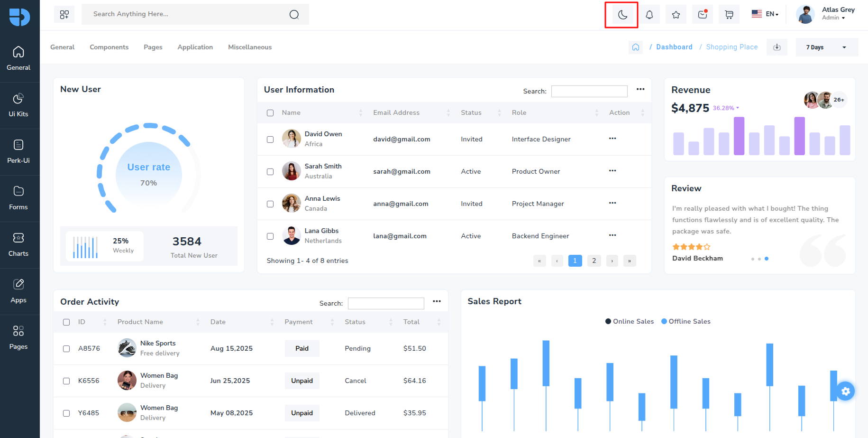The height and width of the screenshot is (438, 868).
Task: Go to page 2 of user entries
Action: click(594, 261)
